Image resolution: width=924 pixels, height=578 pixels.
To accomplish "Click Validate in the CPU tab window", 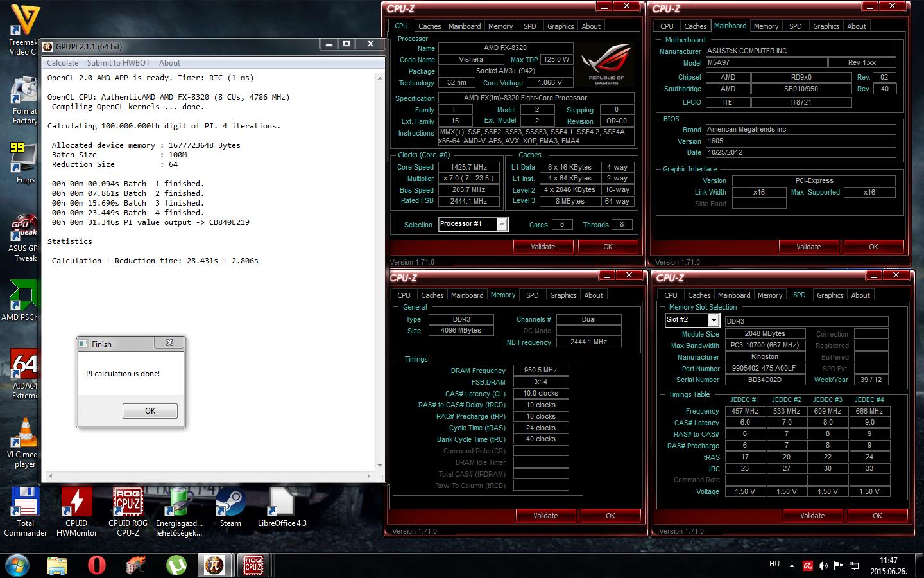I will pyautogui.click(x=543, y=247).
